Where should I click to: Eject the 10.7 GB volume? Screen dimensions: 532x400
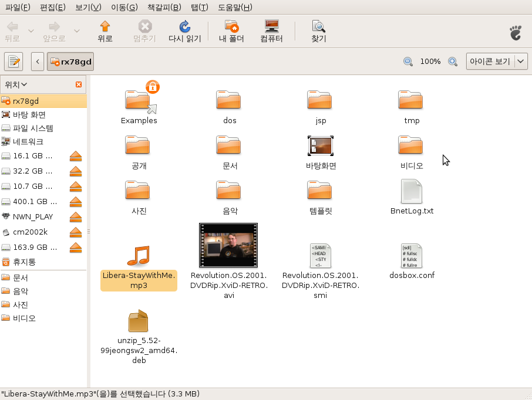(x=76, y=187)
